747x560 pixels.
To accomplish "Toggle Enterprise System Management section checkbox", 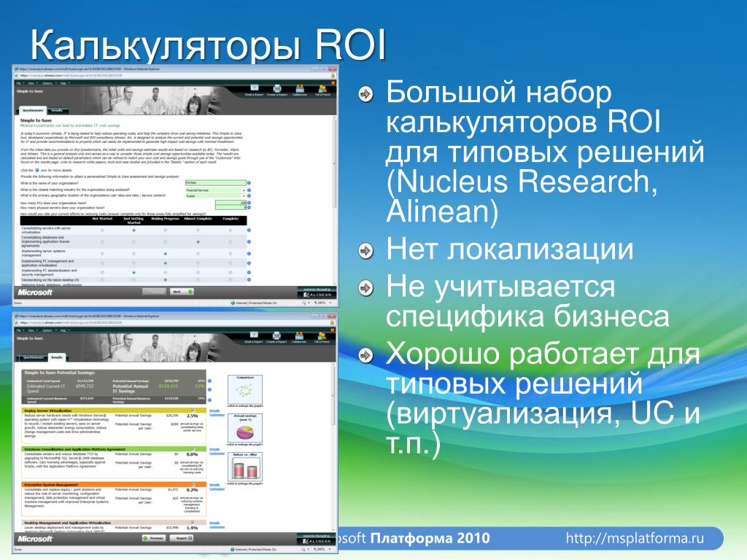I will pos(193,484).
